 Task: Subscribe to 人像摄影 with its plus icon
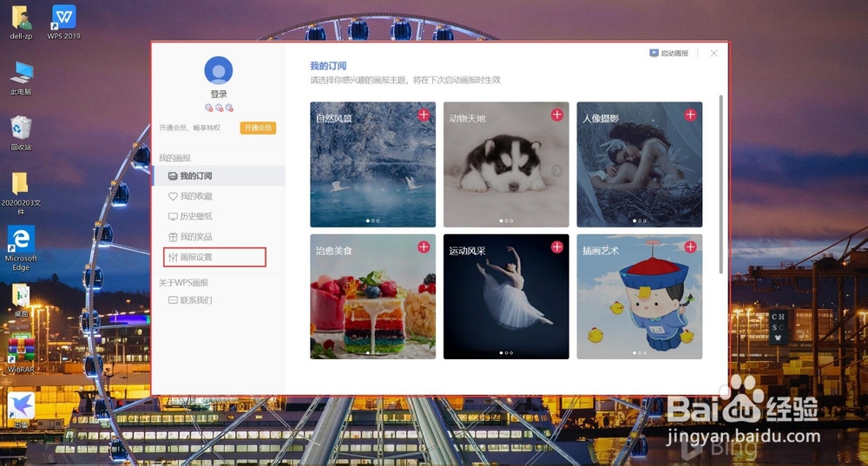click(x=690, y=115)
